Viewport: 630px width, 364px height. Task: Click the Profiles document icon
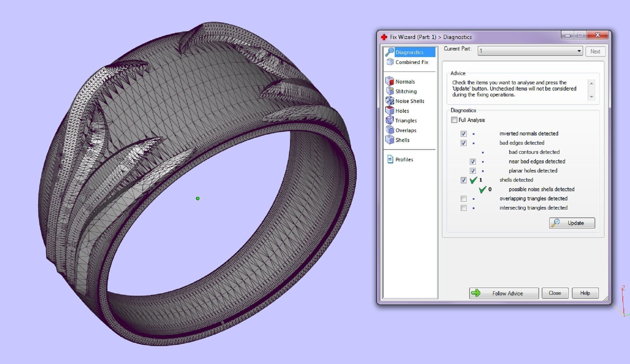click(x=390, y=159)
